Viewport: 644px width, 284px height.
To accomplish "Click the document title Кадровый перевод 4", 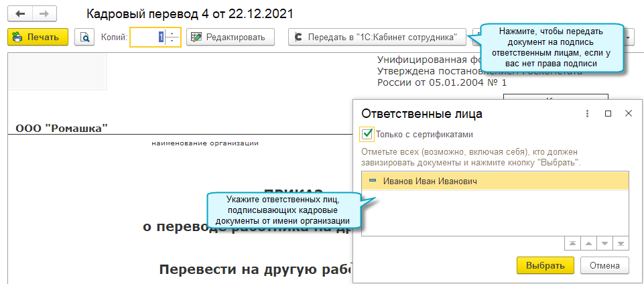I will [190, 13].
